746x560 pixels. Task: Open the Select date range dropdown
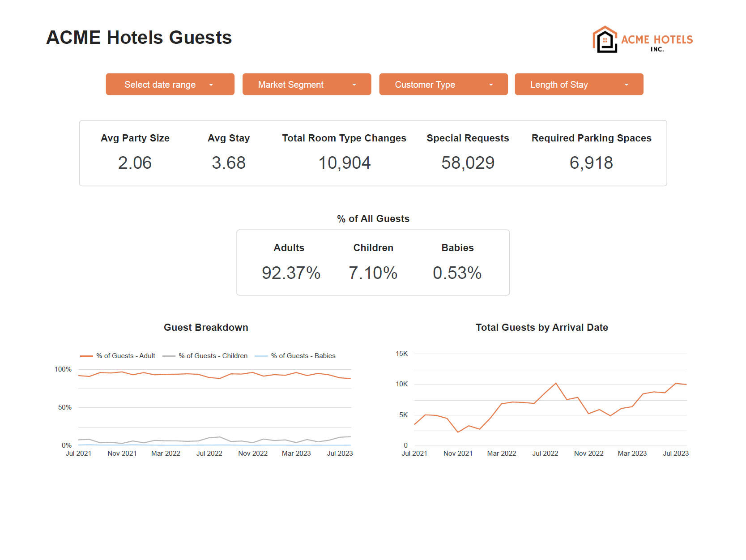(170, 84)
